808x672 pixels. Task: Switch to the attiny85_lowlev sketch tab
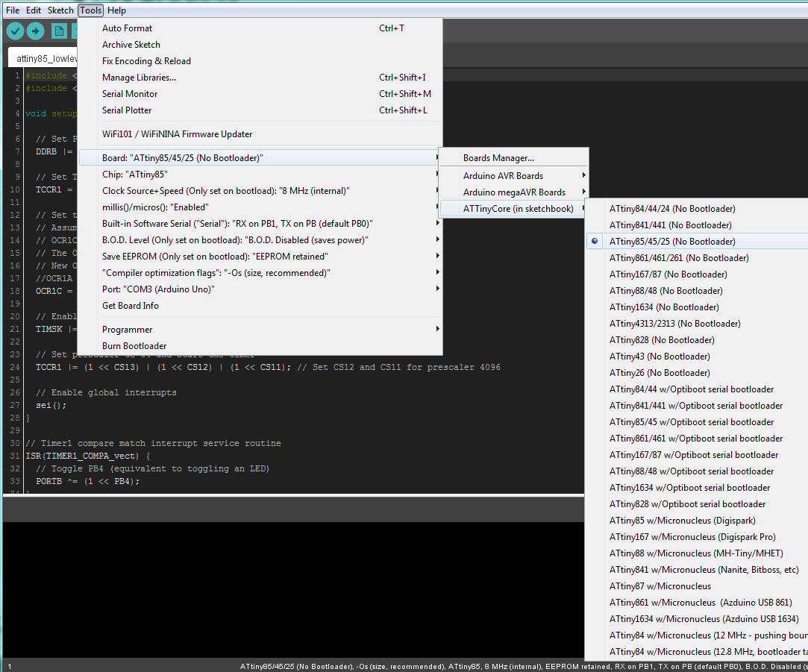point(43,58)
